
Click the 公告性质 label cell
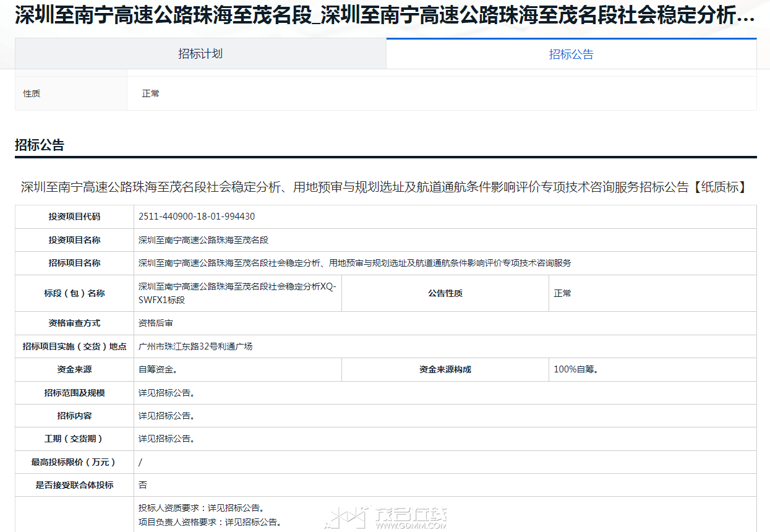click(x=445, y=293)
